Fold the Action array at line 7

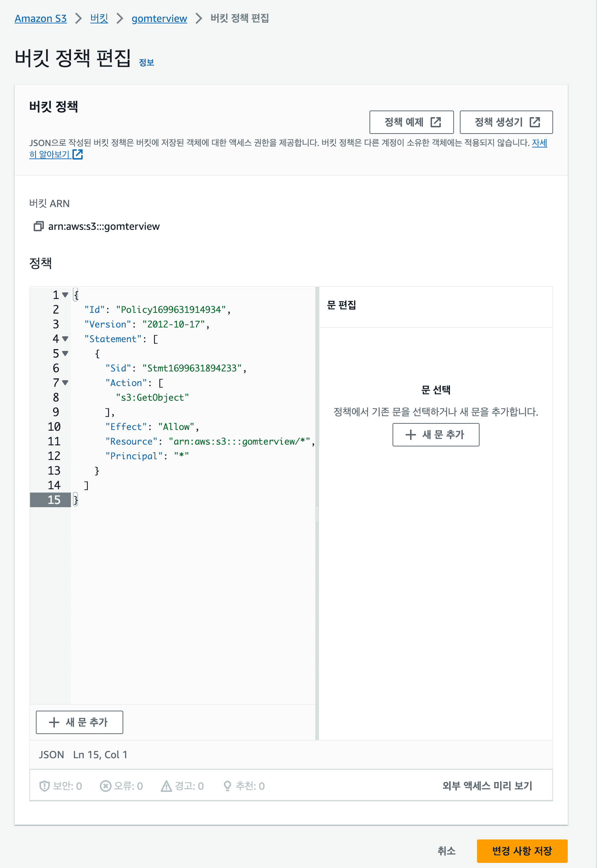click(65, 383)
